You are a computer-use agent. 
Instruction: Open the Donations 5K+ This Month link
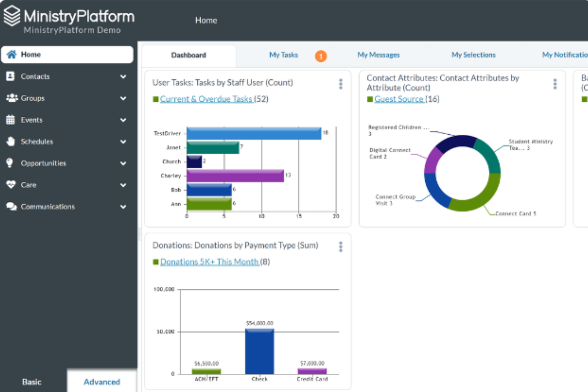click(209, 262)
